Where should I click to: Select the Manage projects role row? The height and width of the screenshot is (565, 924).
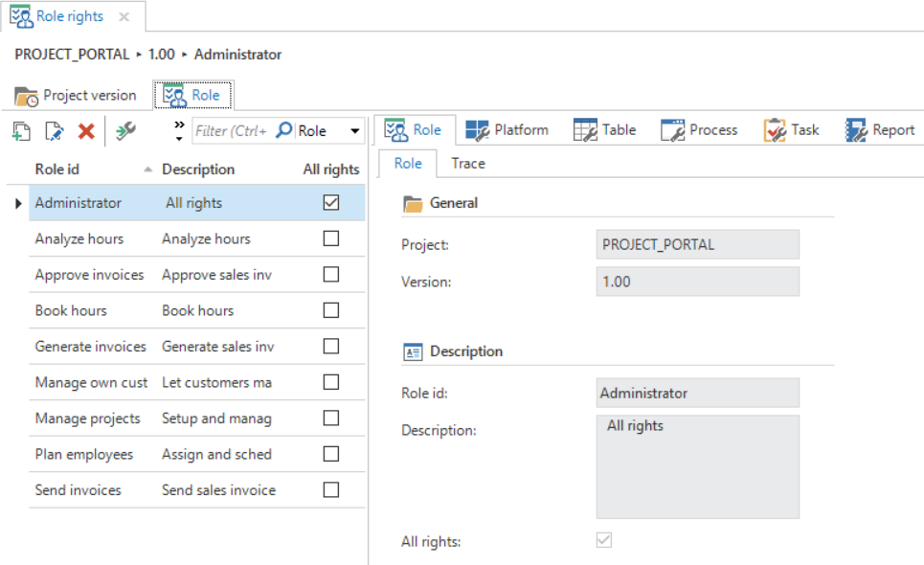(x=87, y=418)
